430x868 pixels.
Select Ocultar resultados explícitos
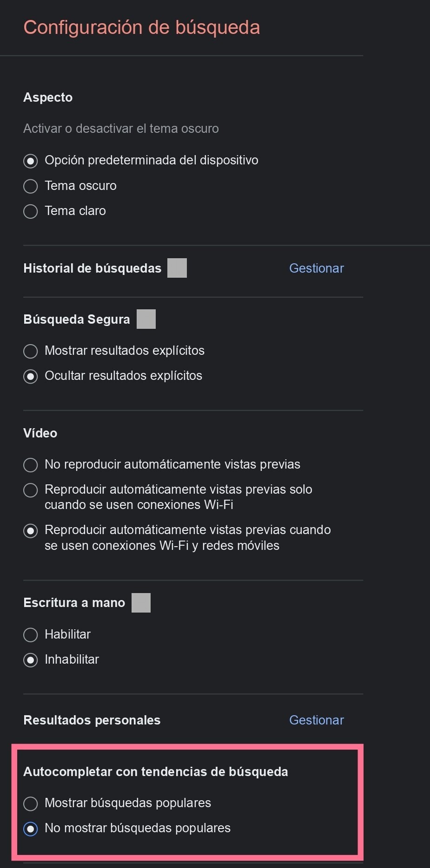(x=30, y=376)
